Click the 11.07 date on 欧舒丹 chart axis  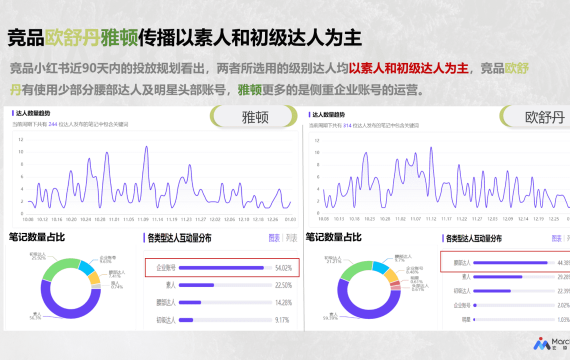click(x=416, y=219)
